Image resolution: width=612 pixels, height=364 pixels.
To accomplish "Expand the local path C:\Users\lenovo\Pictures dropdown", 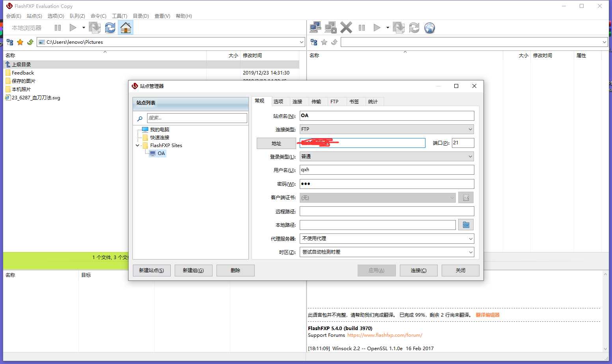I will 302,42.
